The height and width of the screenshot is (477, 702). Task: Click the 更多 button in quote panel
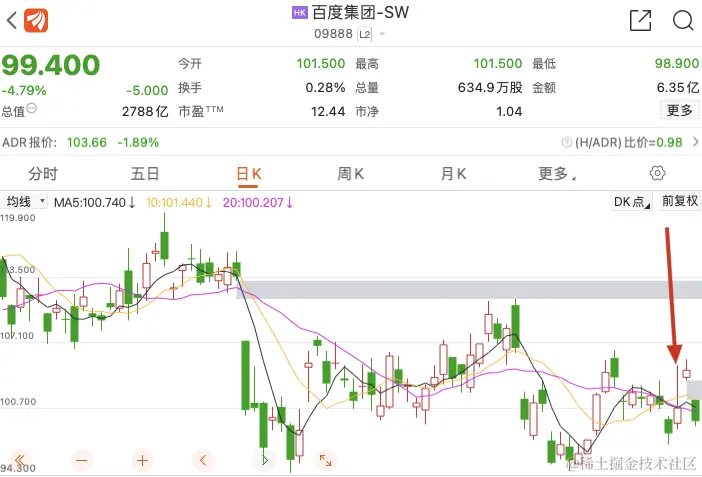tap(680, 110)
